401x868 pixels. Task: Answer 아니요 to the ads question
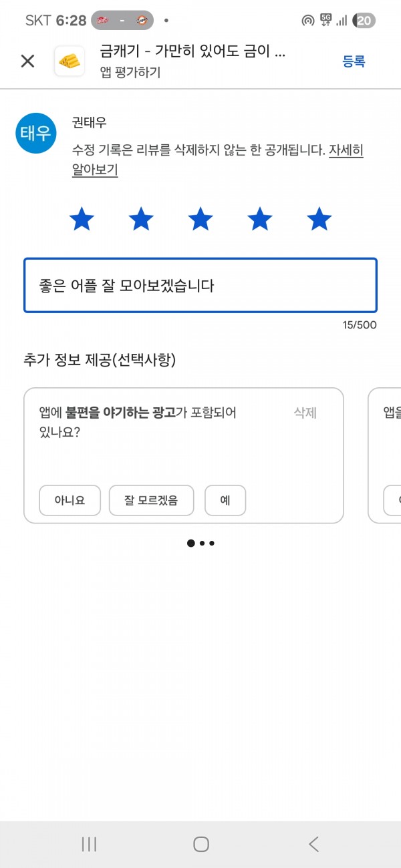click(x=70, y=500)
